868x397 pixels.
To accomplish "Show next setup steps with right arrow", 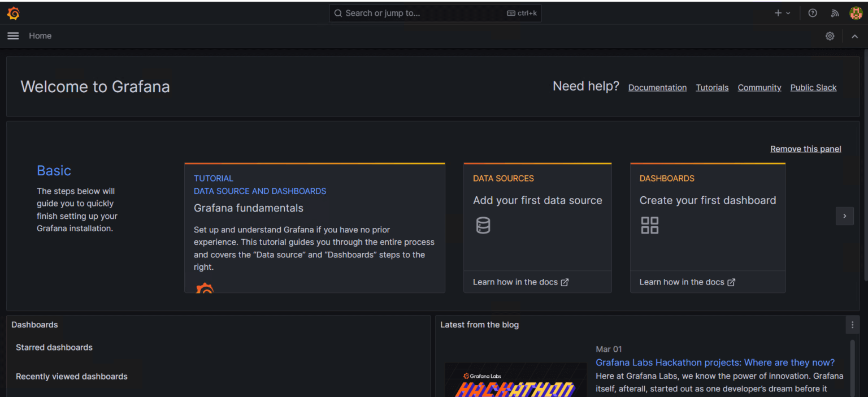I will [844, 216].
